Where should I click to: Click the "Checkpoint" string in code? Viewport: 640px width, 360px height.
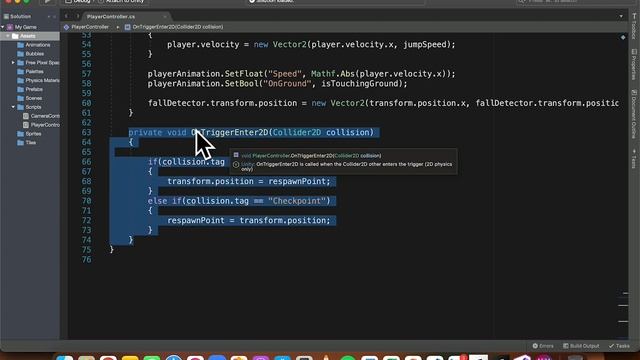click(297, 201)
